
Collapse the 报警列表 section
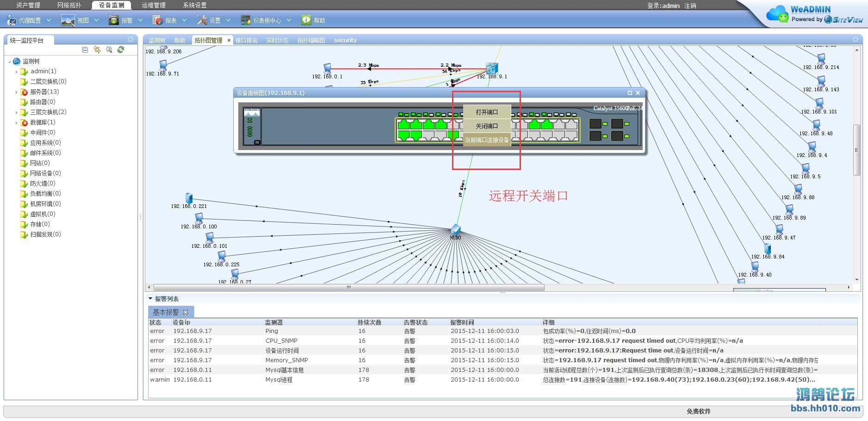[x=150, y=299]
